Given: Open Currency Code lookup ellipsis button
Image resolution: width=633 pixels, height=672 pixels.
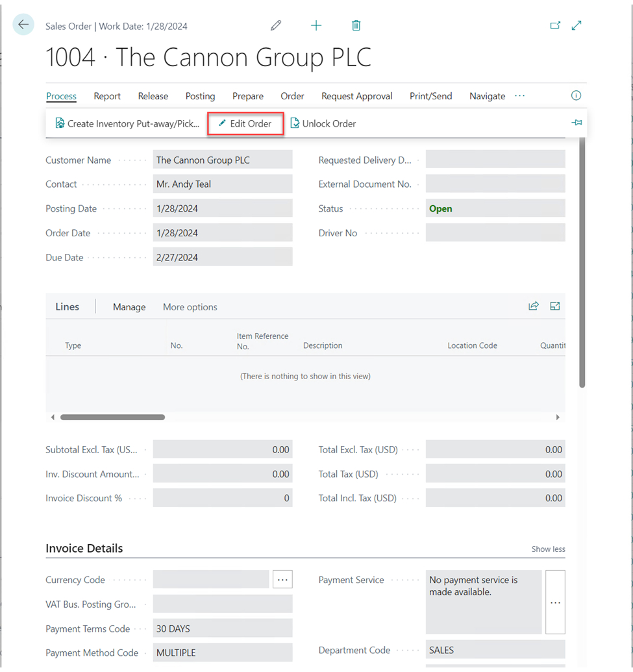Looking at the screenshot, I should click(282, 579).
